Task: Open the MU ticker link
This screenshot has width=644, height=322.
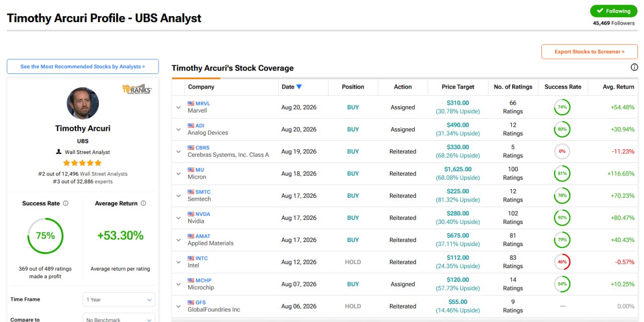Action: [x=200, y=170]
